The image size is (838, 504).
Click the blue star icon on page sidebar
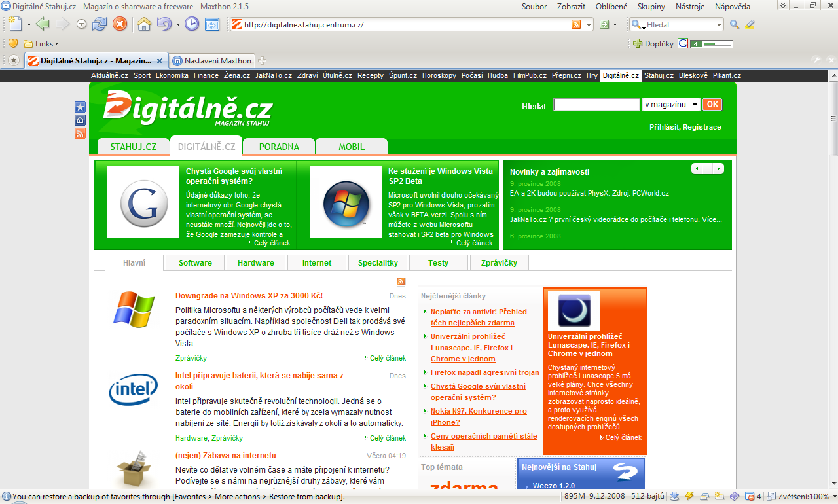click(81, 107)
